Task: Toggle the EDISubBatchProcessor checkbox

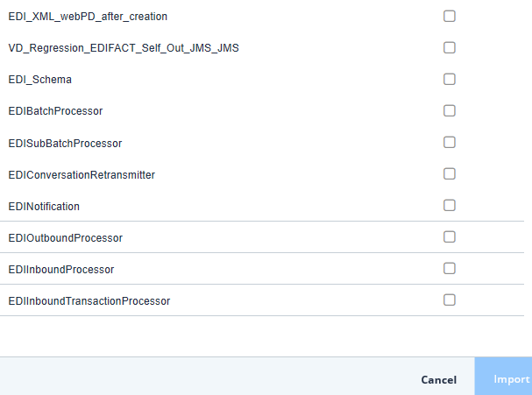Action: (450, 142)
